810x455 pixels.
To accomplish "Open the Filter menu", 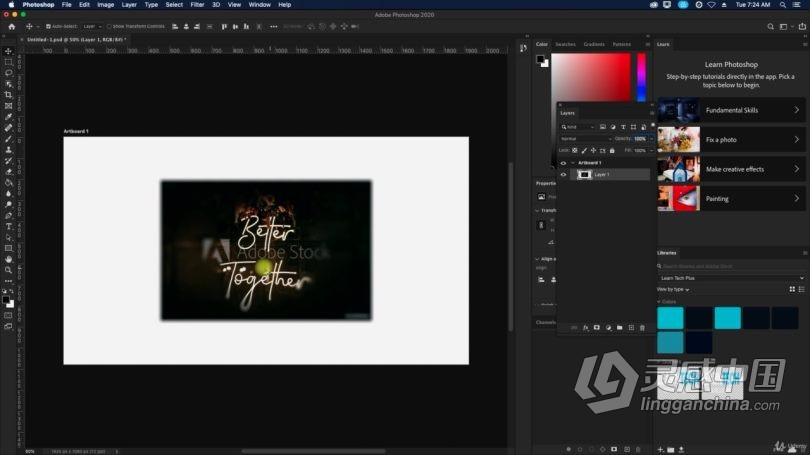I will (197, 5).
